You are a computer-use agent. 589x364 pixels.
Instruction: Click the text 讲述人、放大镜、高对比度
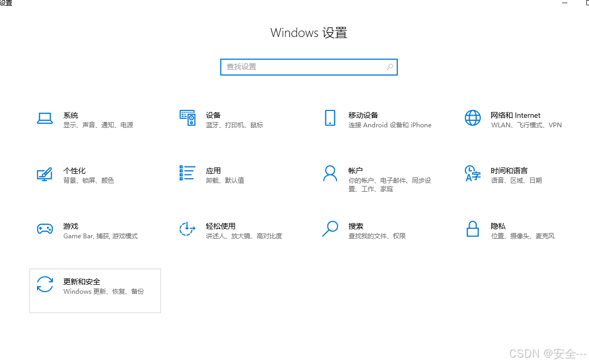[244, 236]
